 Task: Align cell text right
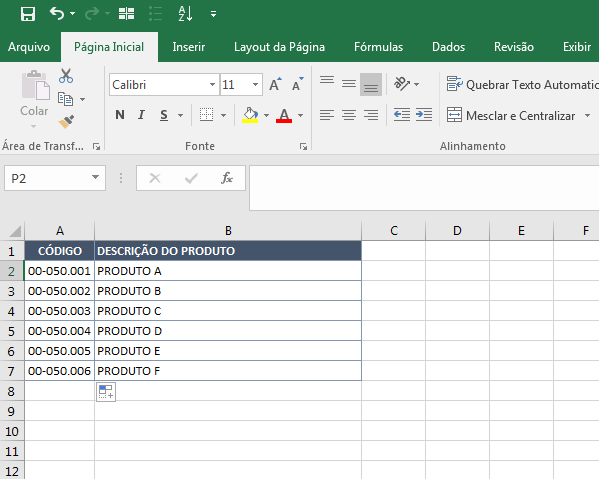371,115
